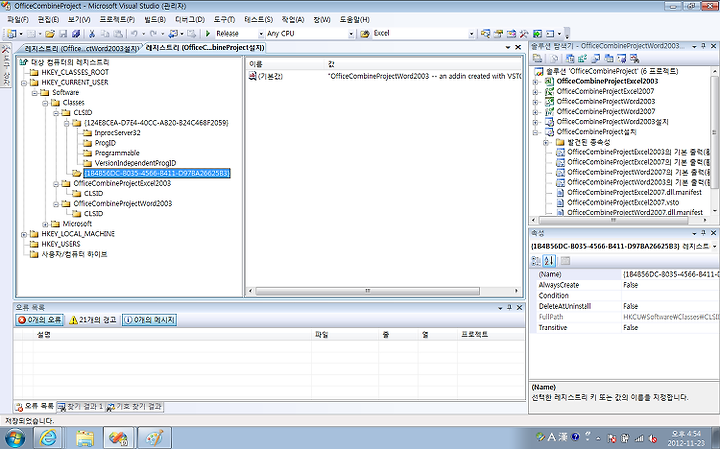The height and width of the screenshot is (449, 720).
Task: Click the Save toolbar icon
Action: coord(63,34)
